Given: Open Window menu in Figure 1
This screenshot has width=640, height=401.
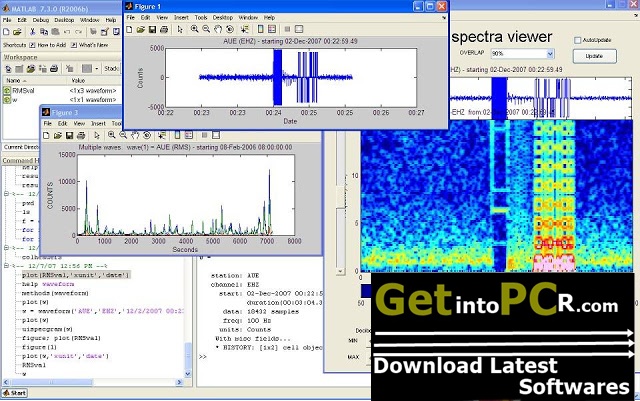Looking at the screenshot, I should (248, 18).
